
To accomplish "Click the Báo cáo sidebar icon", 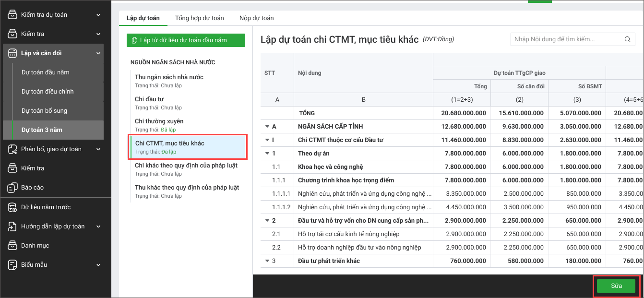I will tap(12, 188).
